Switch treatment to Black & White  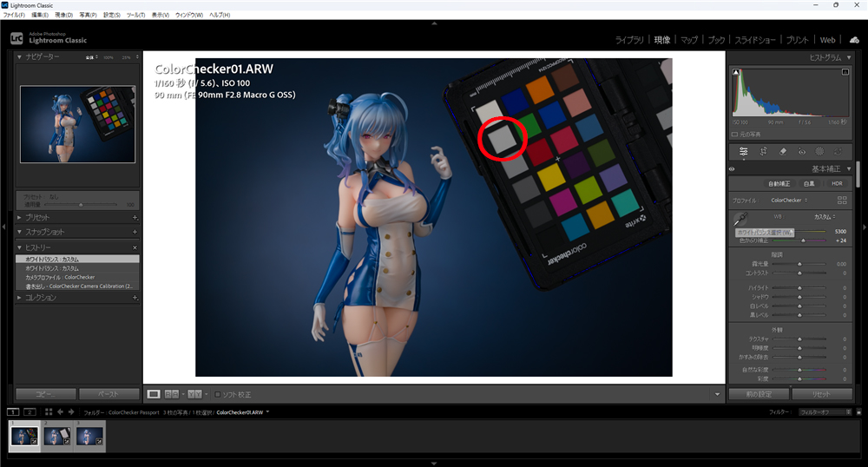tap(809, 184)
